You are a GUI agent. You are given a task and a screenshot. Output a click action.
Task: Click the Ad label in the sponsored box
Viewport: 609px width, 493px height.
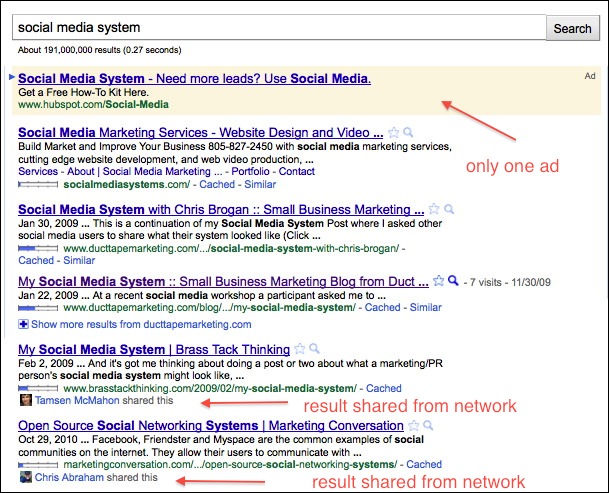(x=590, y=76)
